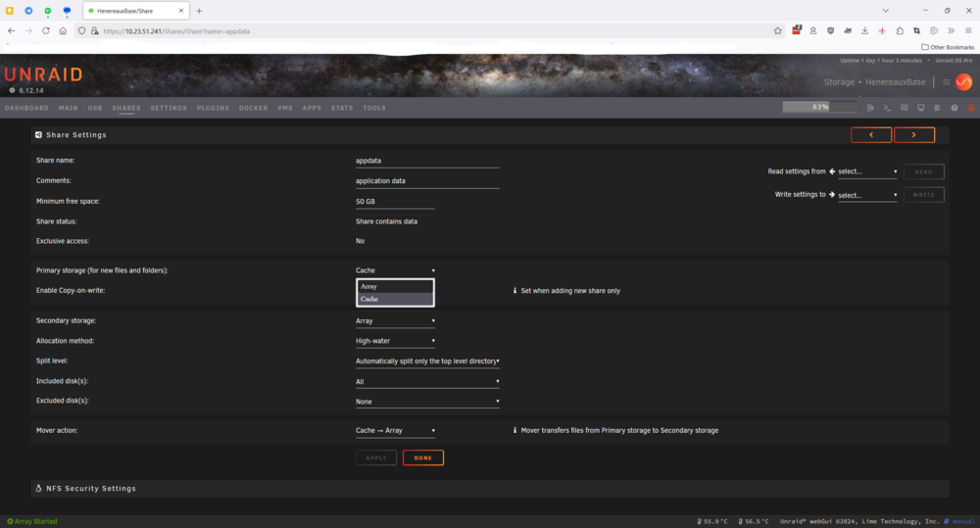
Task: Click the red calendar extension icon
Action: click(x=796, y=30)
